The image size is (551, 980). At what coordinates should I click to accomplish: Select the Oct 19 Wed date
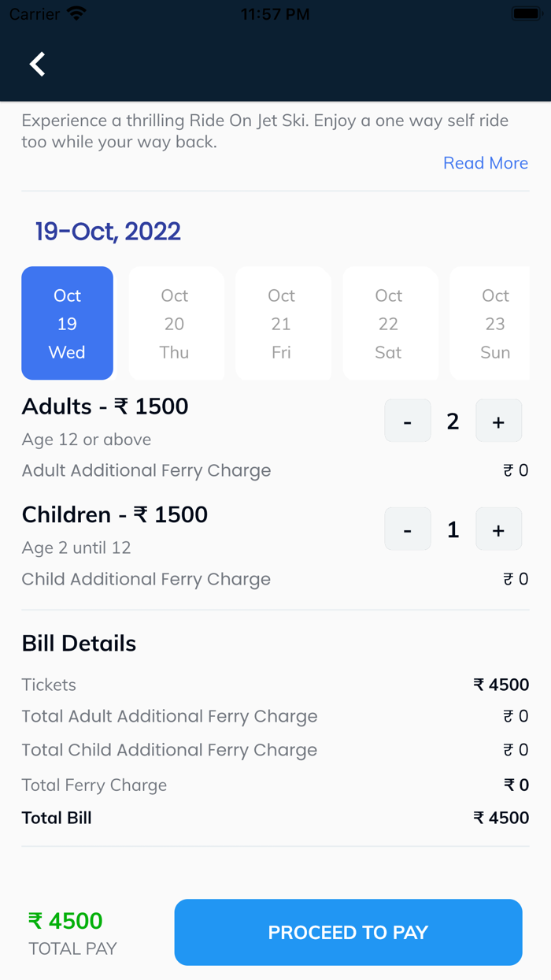[x=68, y=323]
